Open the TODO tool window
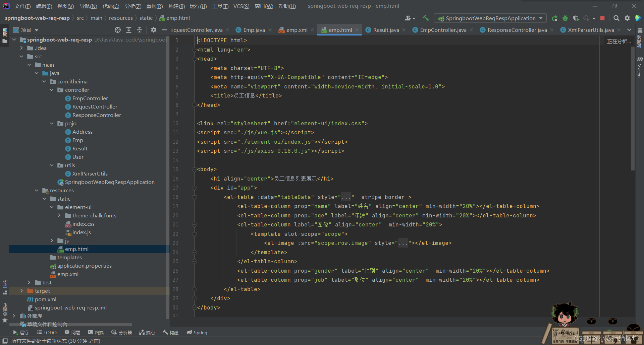Image resolution: width=644 pixels, height=345 pixels. [x=47, y=333]
